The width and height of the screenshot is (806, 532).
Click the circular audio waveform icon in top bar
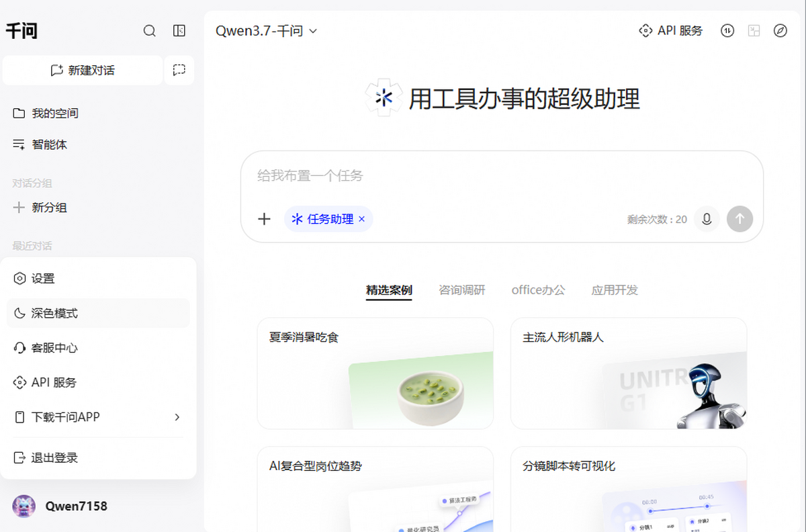(x=727, y=30)
